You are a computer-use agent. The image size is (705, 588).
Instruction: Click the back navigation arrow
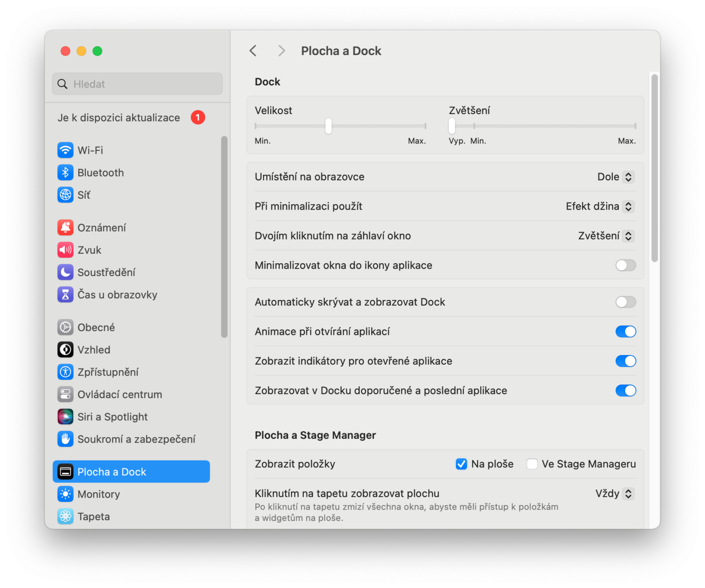point(253,51)
